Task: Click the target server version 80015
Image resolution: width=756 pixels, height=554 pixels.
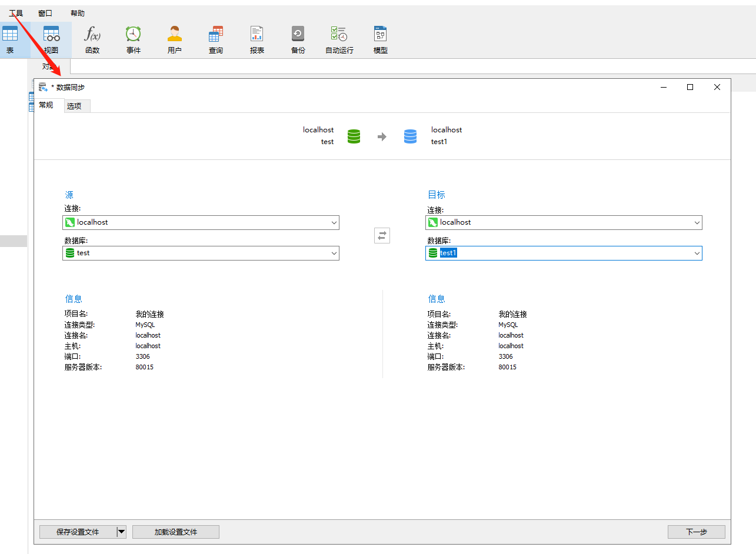Action: click(508, 367)
